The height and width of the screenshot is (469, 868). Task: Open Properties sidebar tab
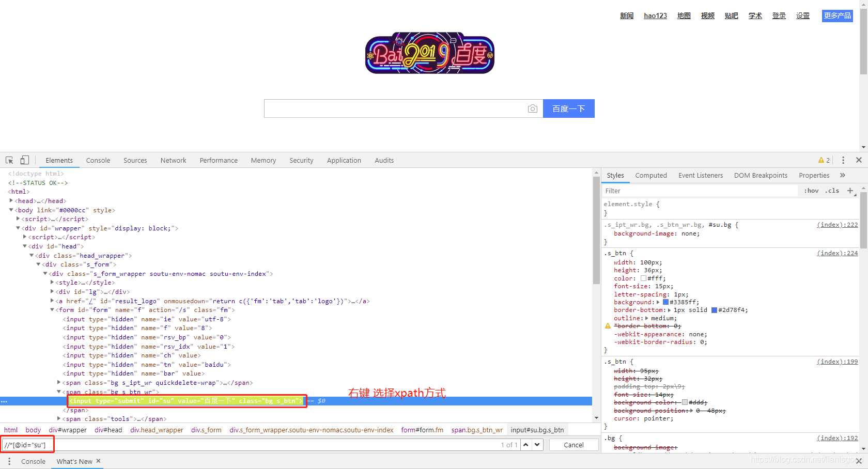[x=814, y=175]
